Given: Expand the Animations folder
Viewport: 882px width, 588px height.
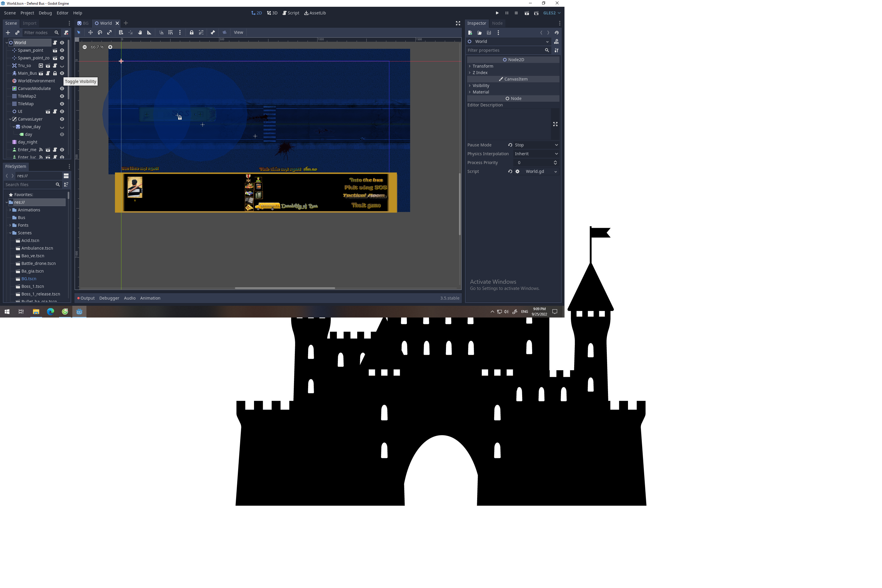Looking at the screenshot, I should coord(10,210).
